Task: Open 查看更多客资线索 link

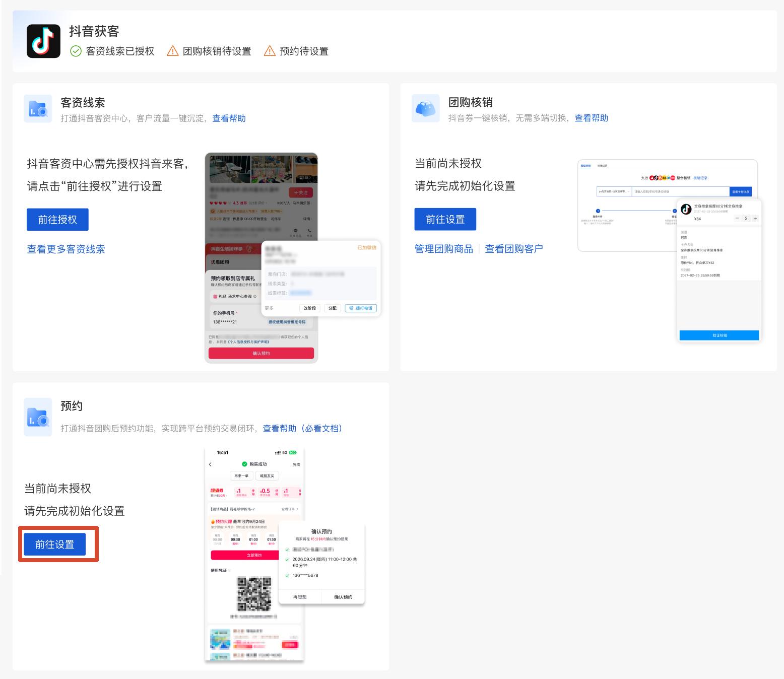Action: [66, 249]
